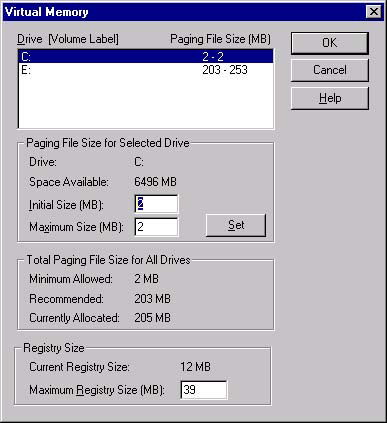Screen dimensions: 387x423
Task: Click the 'Space Available:' label
Action: [x=69, y=182]
